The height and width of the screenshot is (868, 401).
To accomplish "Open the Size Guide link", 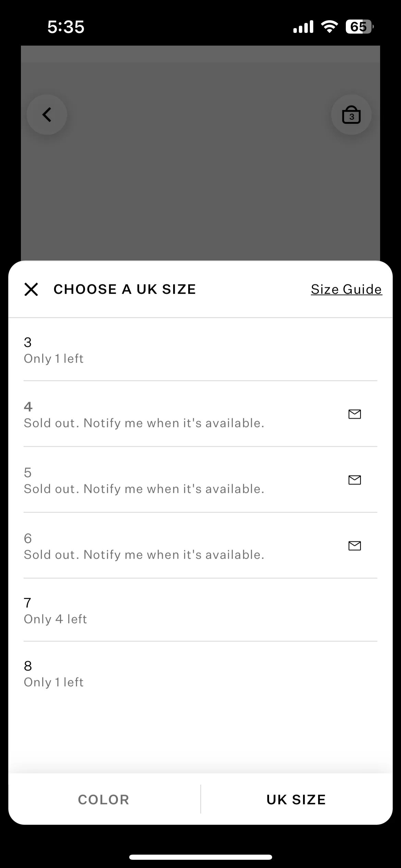I will (347, 289).
